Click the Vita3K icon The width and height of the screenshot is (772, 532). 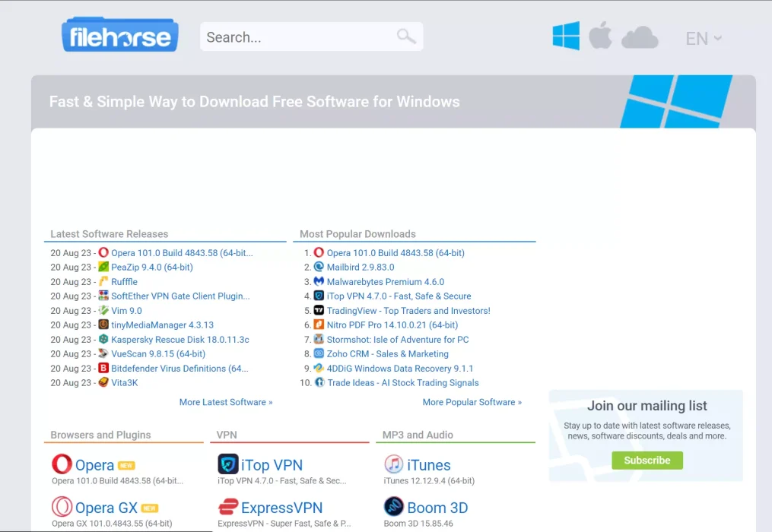coord(103,382)
